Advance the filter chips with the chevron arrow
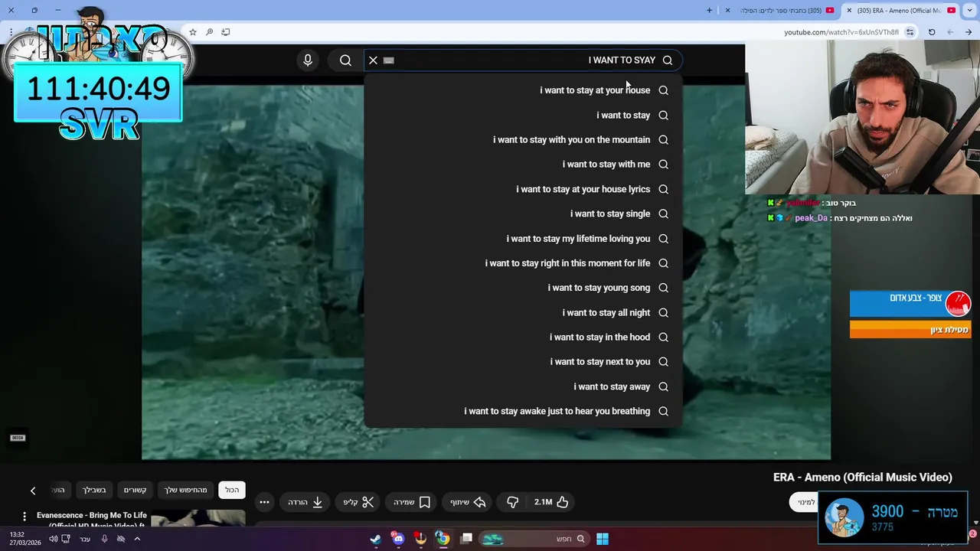Image resolution: width=980 pixels, height=551 pixels. pos(33,491)
